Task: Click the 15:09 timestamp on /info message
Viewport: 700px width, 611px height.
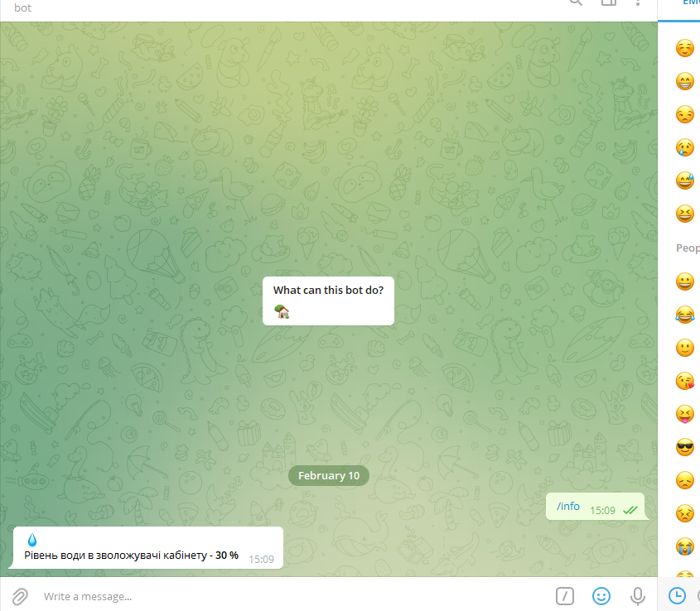Action: [602, 511]
